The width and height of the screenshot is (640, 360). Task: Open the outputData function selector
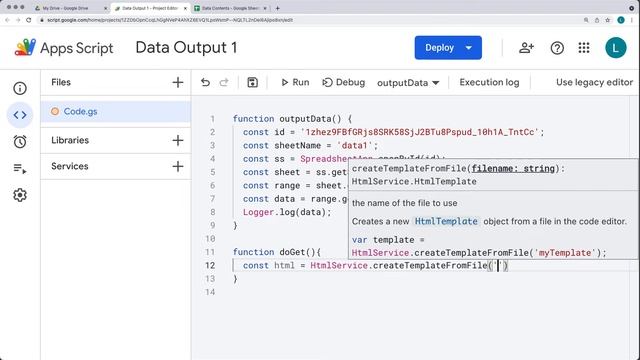click(408, 83)
